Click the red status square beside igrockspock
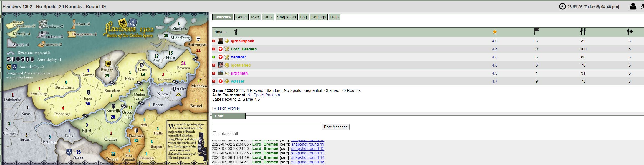This screenshot has height=165, width=644. pos(214,41)
